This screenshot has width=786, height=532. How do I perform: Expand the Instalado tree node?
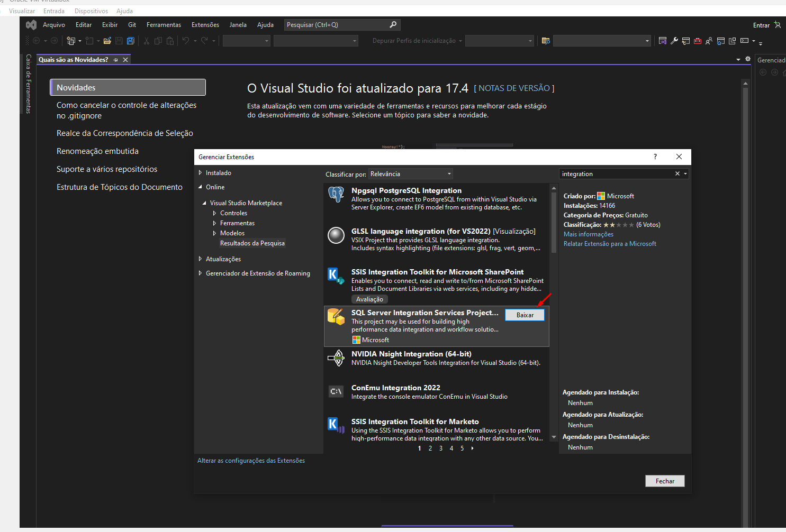coord(200,173)
